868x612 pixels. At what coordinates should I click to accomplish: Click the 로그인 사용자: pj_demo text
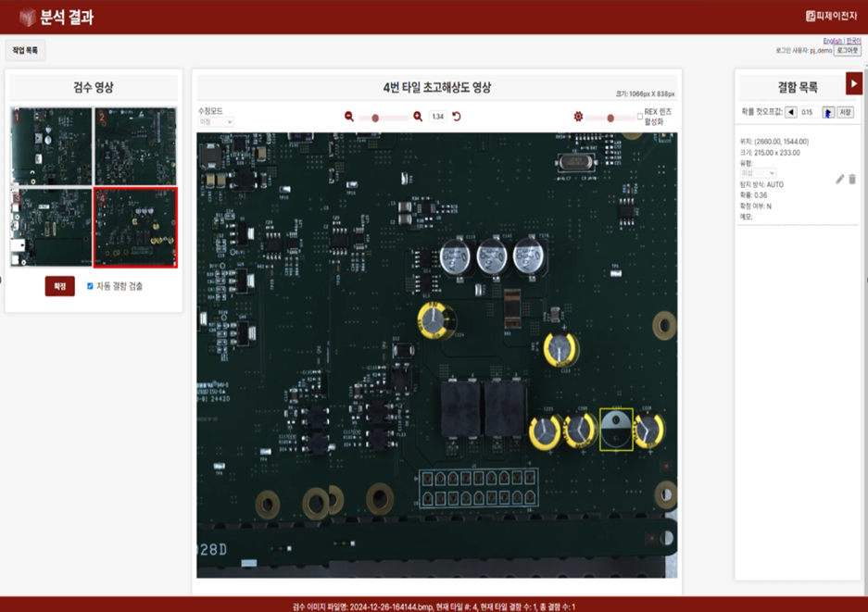point(804,50)
